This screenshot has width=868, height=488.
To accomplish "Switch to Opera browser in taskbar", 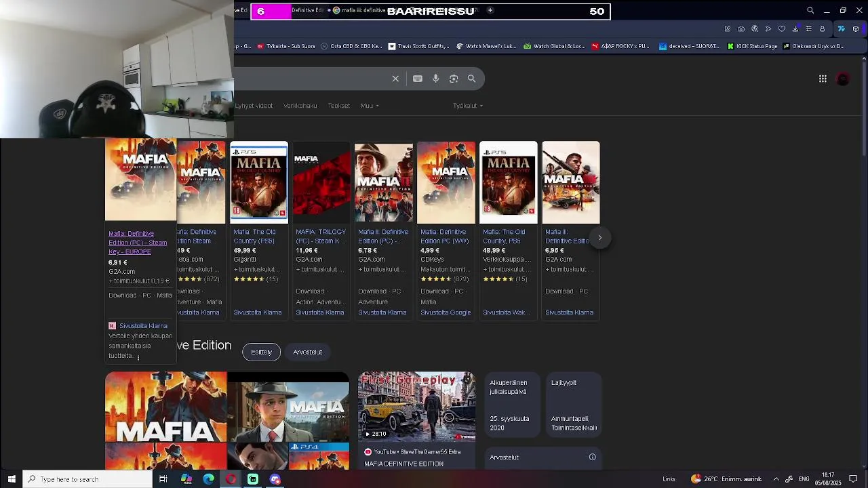I will (x=231, y=479).
